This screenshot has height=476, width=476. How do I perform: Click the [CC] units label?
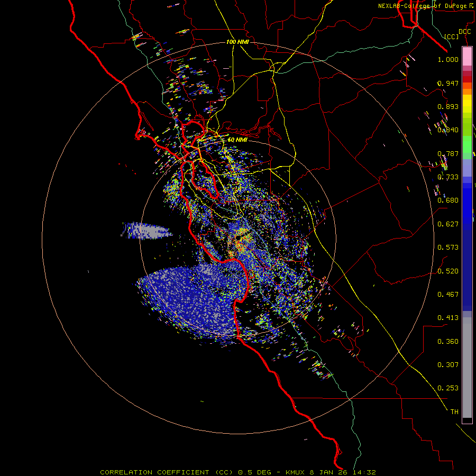click(x=451, y=36)
